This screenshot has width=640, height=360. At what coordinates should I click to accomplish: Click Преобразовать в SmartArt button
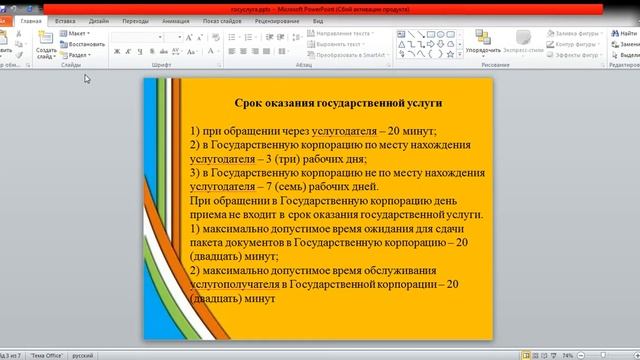point(347,55)
